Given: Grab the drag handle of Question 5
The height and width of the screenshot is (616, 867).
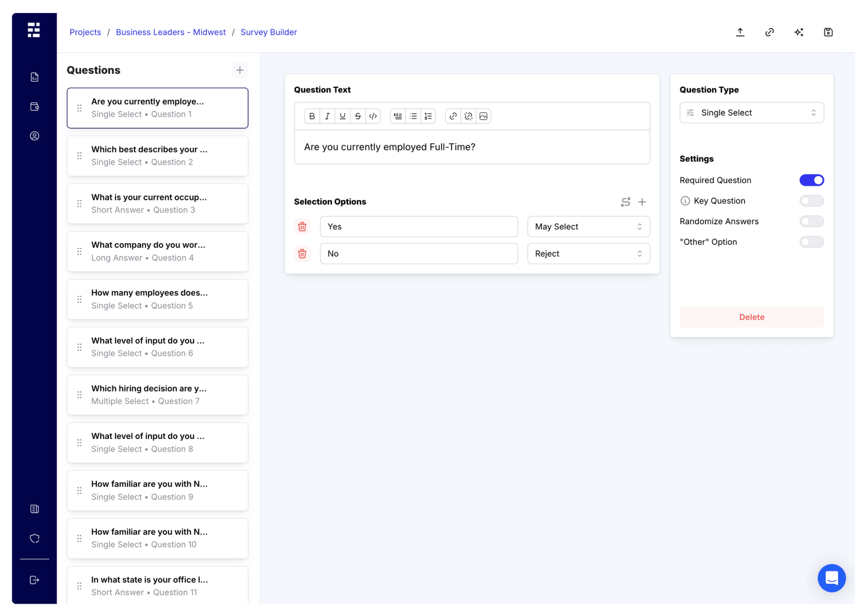Looking at the screenshot, I should pyautogui.click(x=80, y=300).
